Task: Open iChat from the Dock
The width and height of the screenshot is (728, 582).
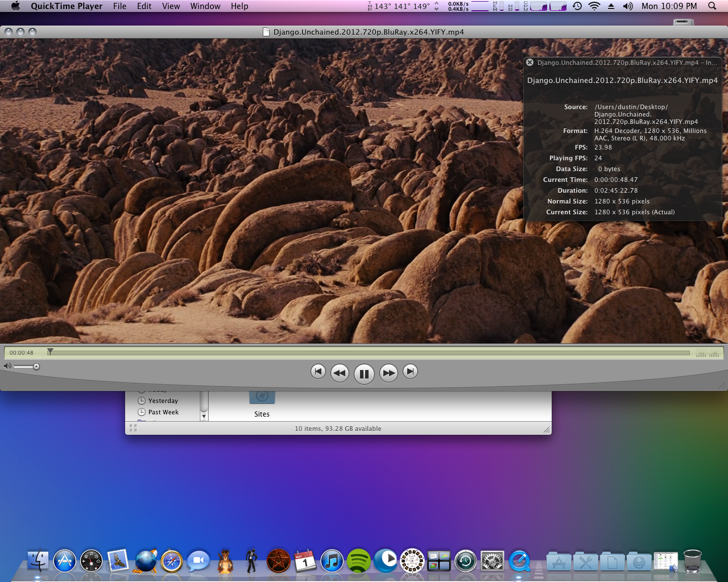Action: click(198, 562)
